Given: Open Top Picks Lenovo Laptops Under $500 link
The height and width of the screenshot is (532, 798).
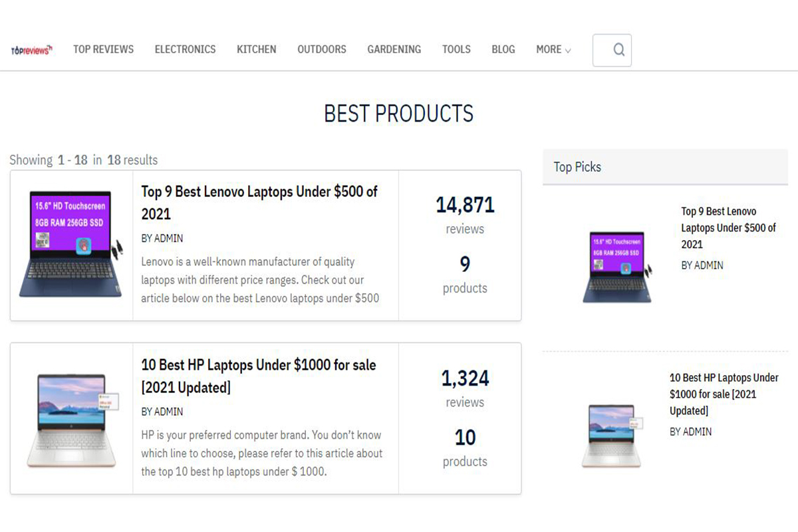Looking at the screenshot, I should (729, 227).
